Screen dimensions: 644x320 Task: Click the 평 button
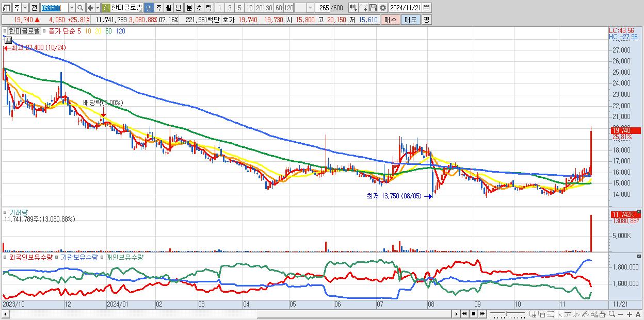[x=426, y=20]
